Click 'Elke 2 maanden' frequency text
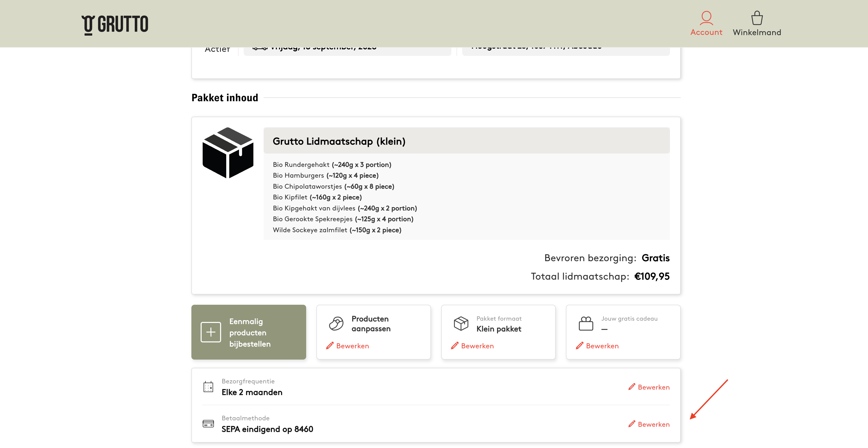 click(x=252, y=392)
